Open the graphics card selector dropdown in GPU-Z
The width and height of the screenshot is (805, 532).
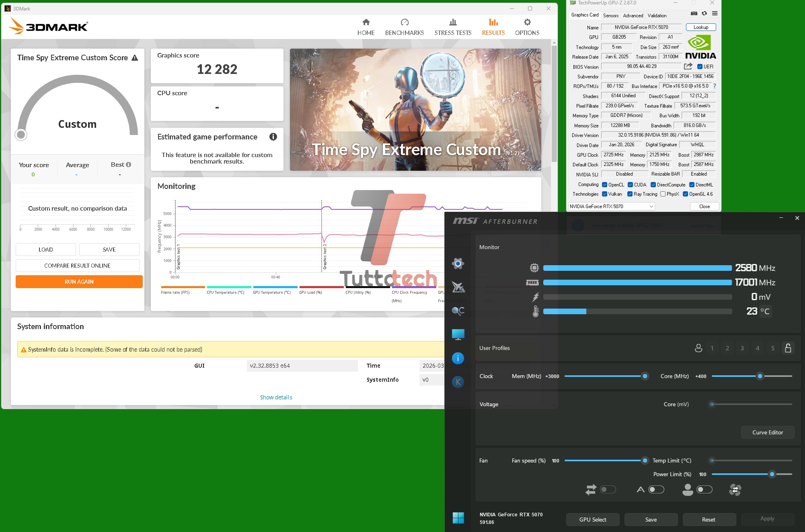(651, 206)
